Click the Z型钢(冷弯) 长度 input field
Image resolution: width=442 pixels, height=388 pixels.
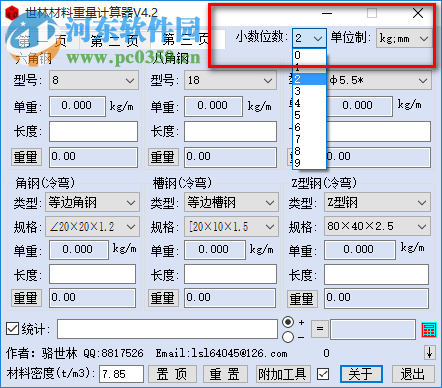(x=376, y=274)
